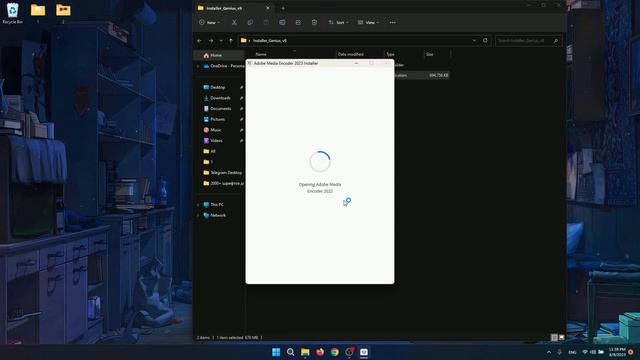Image resolution: width=640 pixels, height=360 pixels.
Task: Open recent locations chevron beside Forward
Action: [221, 40]
